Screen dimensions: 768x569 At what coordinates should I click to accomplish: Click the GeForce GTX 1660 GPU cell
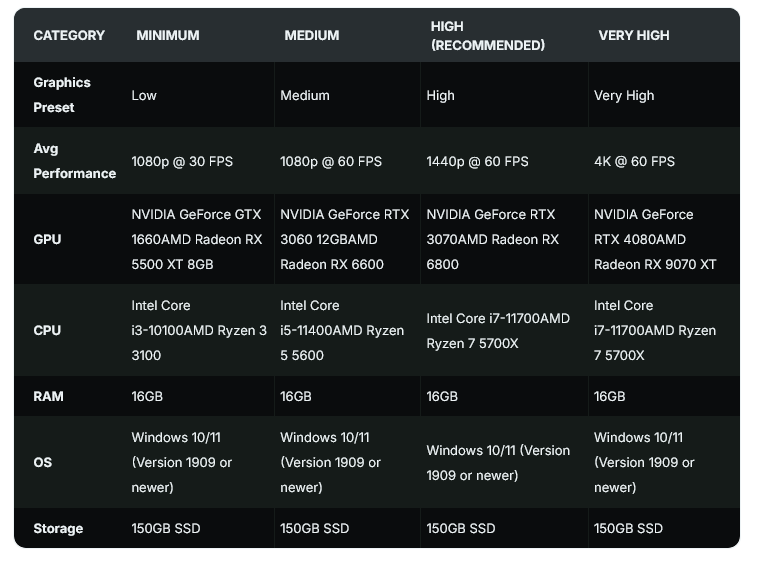(196, 240)
